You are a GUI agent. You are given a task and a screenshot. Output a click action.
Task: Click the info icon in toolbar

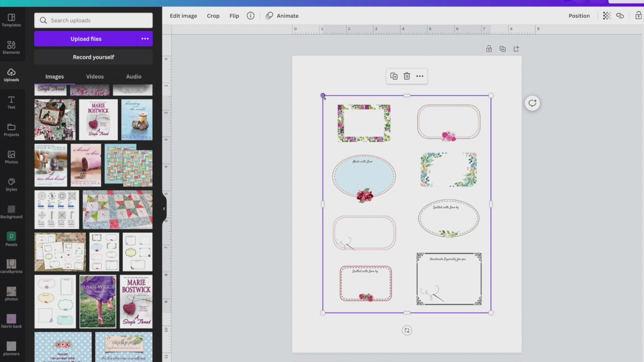coord(251,16)
